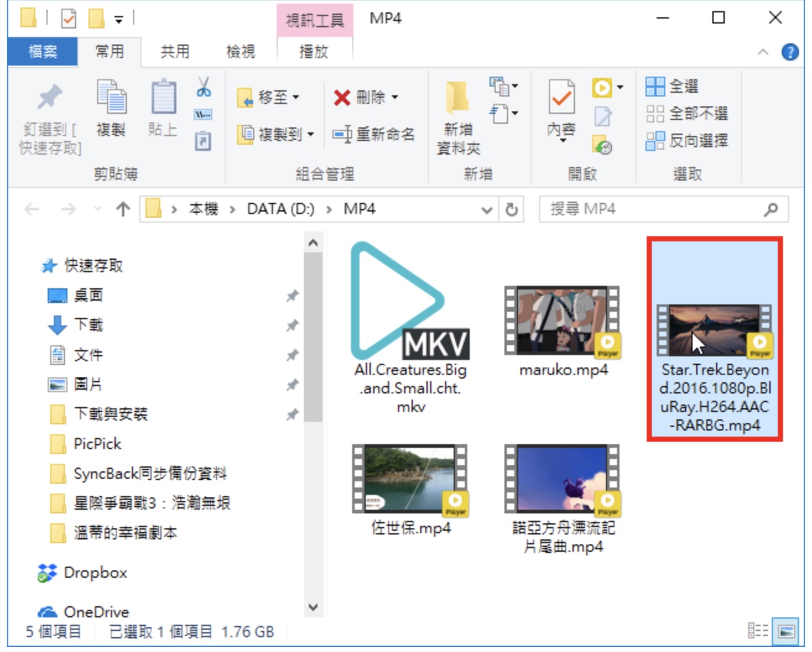This screenshot has width=812, height=652.
Task: Click the 反向選擇 button
Action: coord(687,140)
